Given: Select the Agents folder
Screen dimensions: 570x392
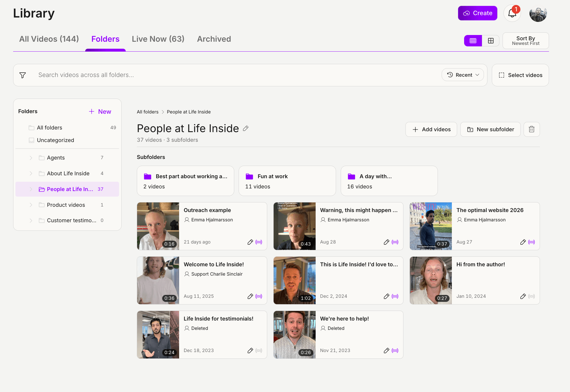Looking at the screenshot, I should pyautogui.click(x=67, y=158).
